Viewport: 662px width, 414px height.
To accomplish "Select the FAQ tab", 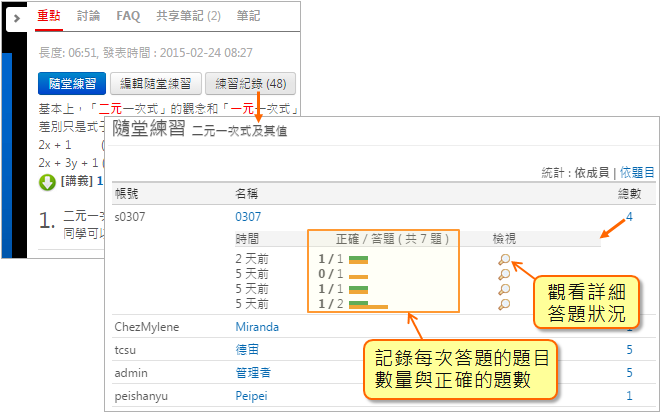I will point(128,16).
